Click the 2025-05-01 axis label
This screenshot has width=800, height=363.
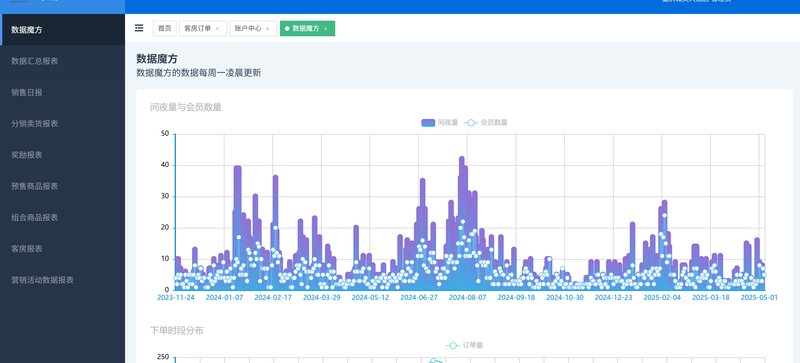point(759,298)
